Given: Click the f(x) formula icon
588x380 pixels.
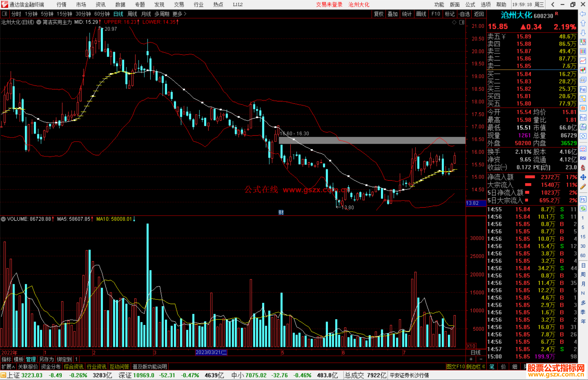Looking at the screenshot, I should 583,127.
